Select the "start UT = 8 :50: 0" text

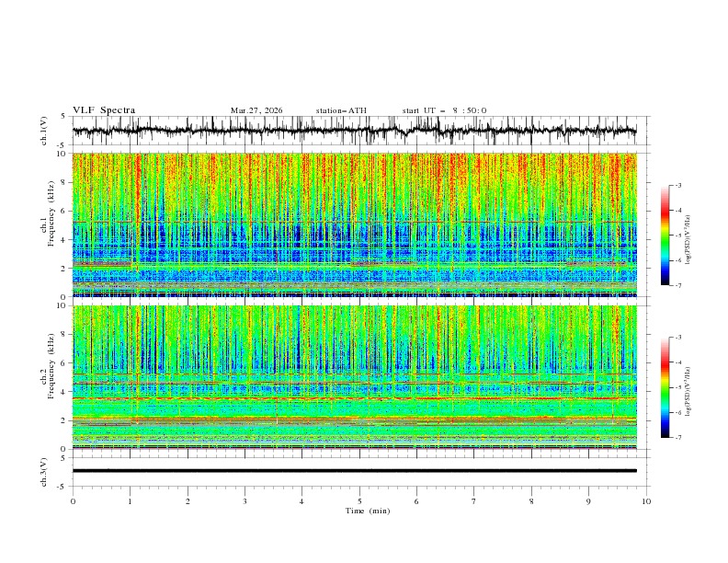click(444, 110)
